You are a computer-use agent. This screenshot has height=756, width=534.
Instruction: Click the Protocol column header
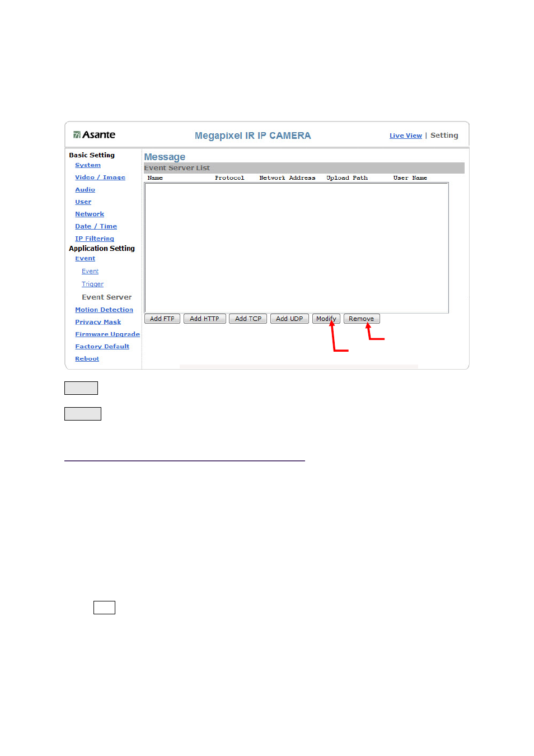point(229,178)
